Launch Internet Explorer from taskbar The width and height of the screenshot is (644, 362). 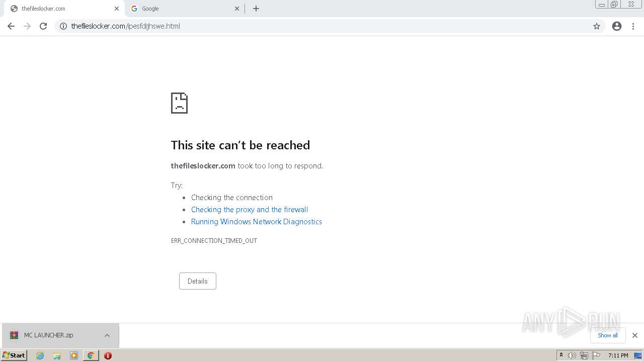coord(40,355)
